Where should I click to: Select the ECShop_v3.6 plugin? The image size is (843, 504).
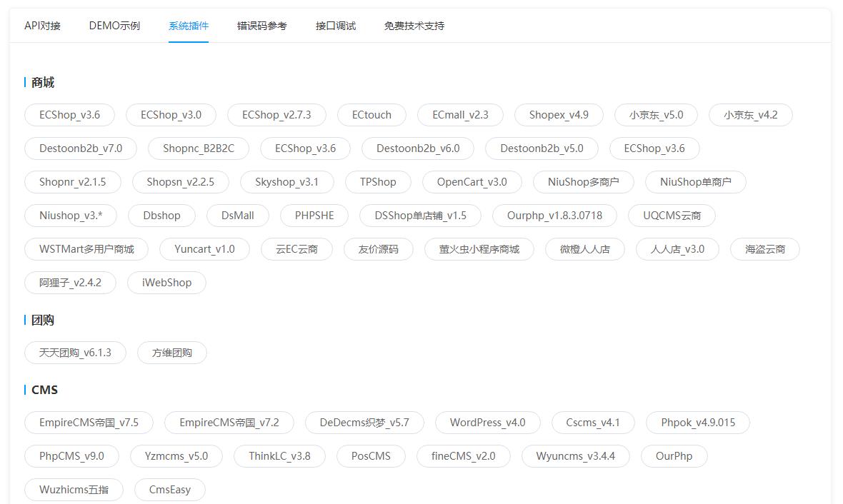coord(69,114)
